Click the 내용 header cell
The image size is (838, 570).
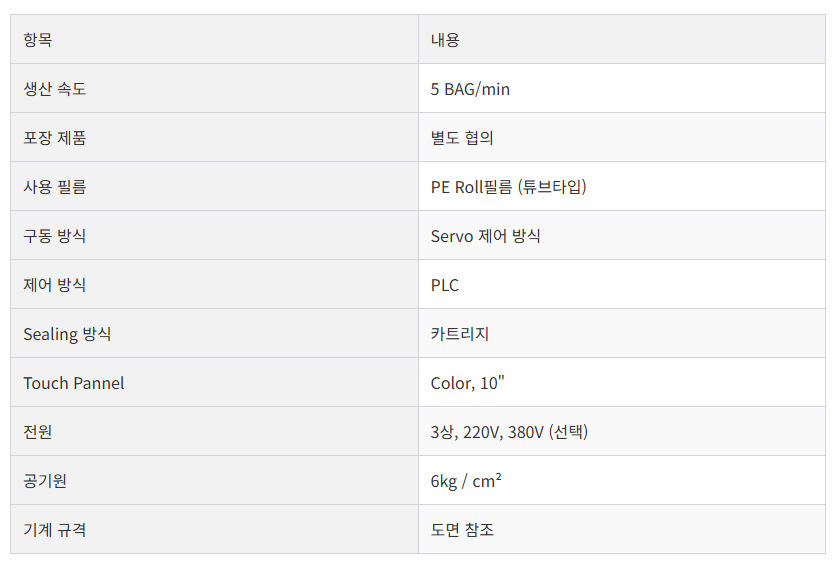click(x=622, y=39)
